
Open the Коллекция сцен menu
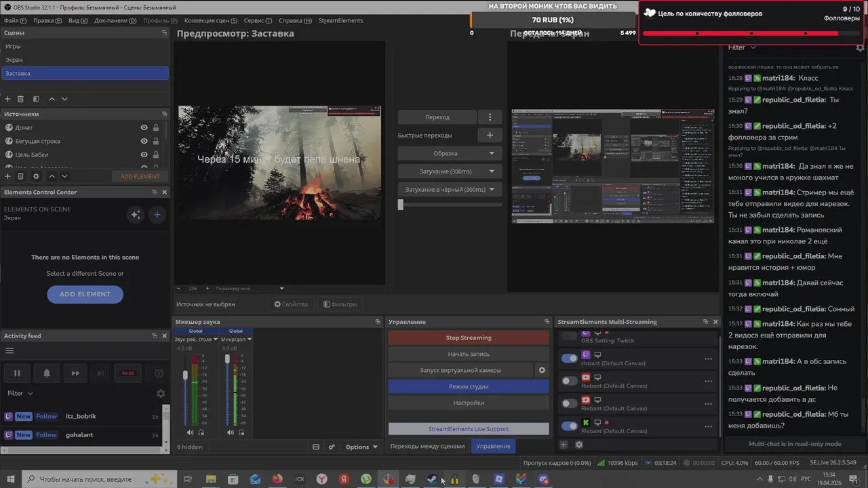tap(211, 20)
